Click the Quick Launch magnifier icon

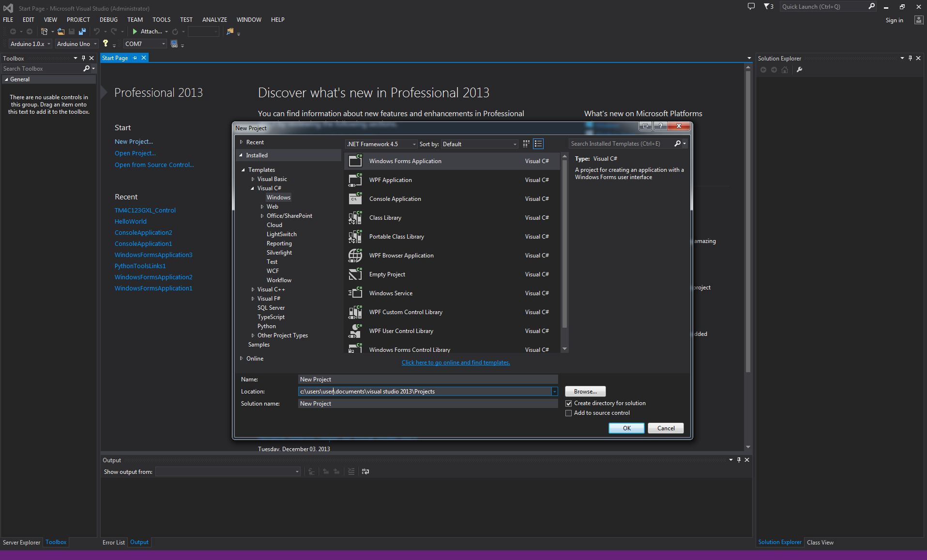[x=871, y=6]
